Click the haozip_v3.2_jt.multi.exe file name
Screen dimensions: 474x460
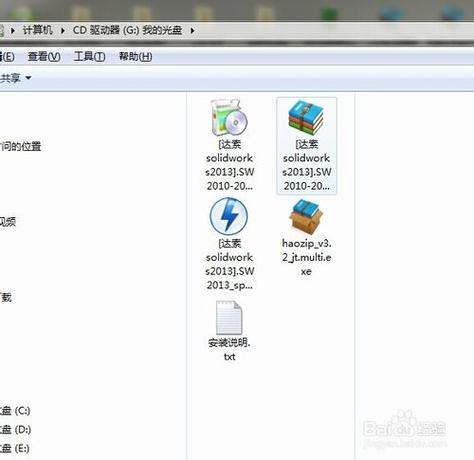click(x=306, y=257)
